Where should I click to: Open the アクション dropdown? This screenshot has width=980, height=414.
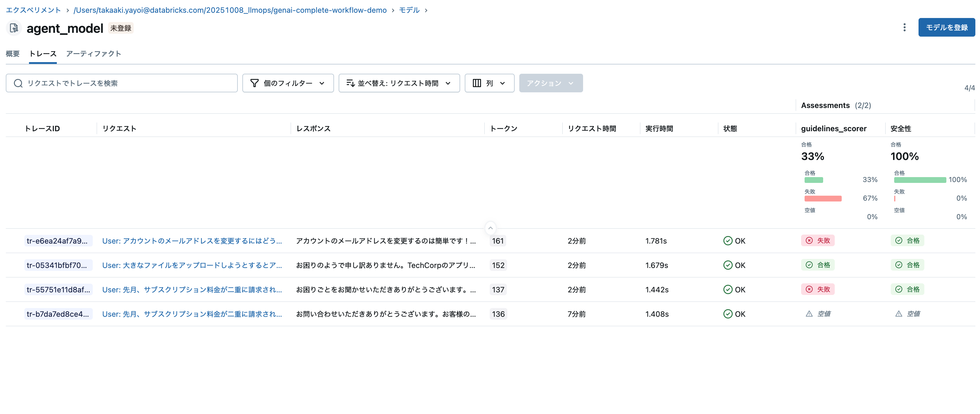click(x=551, y=83)
